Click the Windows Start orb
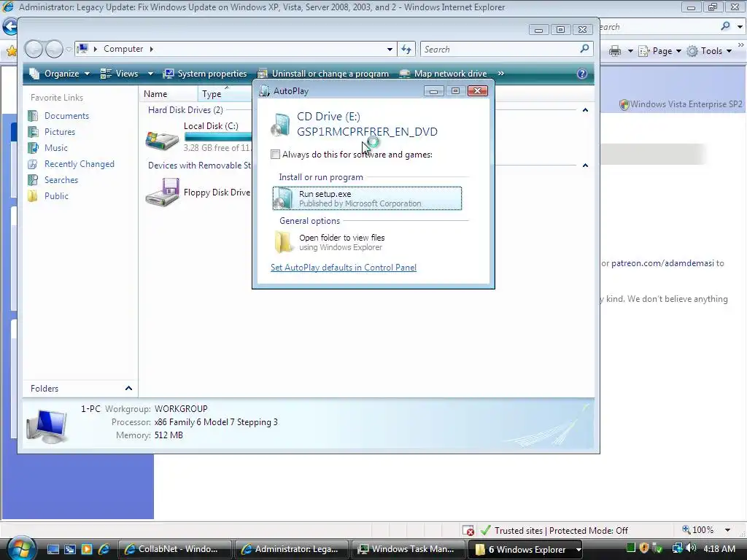747x560 pixels. (20, 548)
